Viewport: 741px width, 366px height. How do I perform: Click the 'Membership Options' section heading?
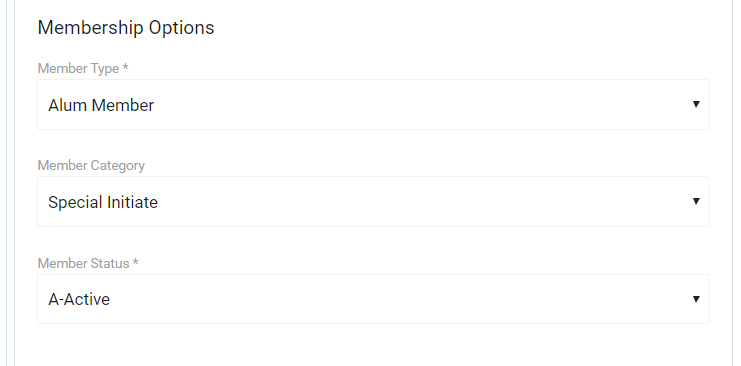tap(126, 28)
